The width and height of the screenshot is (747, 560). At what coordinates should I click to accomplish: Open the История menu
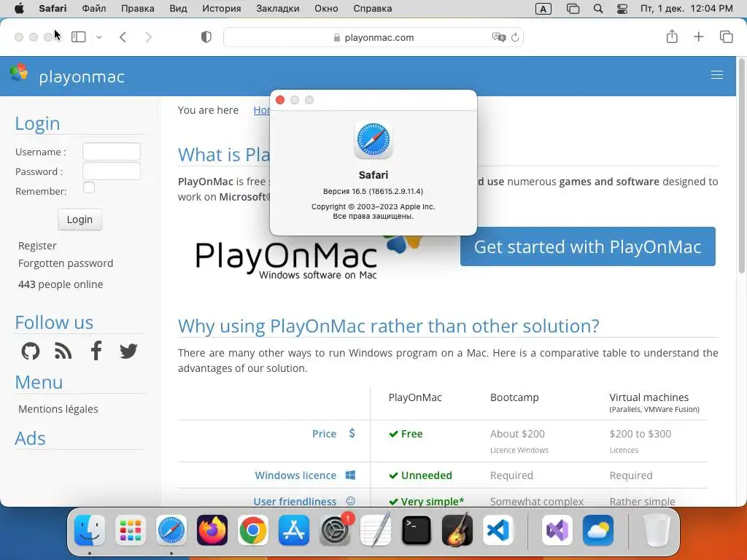pyautogui.click(x=222, y=9)
